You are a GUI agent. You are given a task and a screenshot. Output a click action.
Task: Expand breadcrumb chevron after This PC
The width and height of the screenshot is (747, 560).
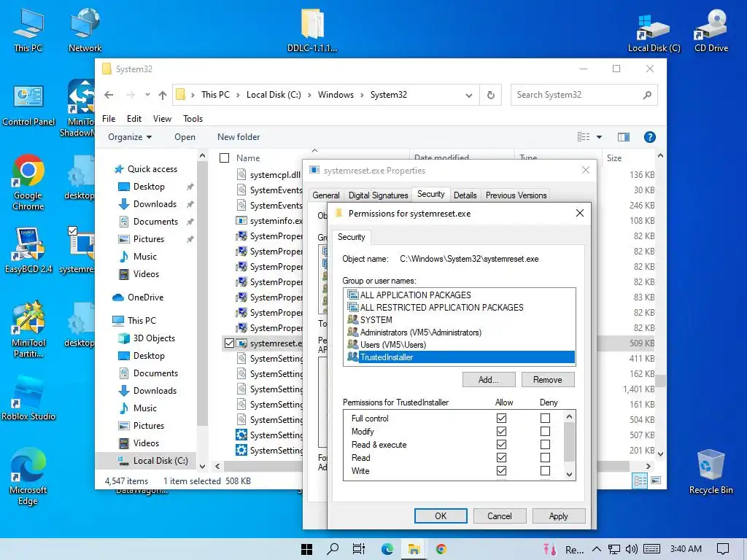[238, 96]
